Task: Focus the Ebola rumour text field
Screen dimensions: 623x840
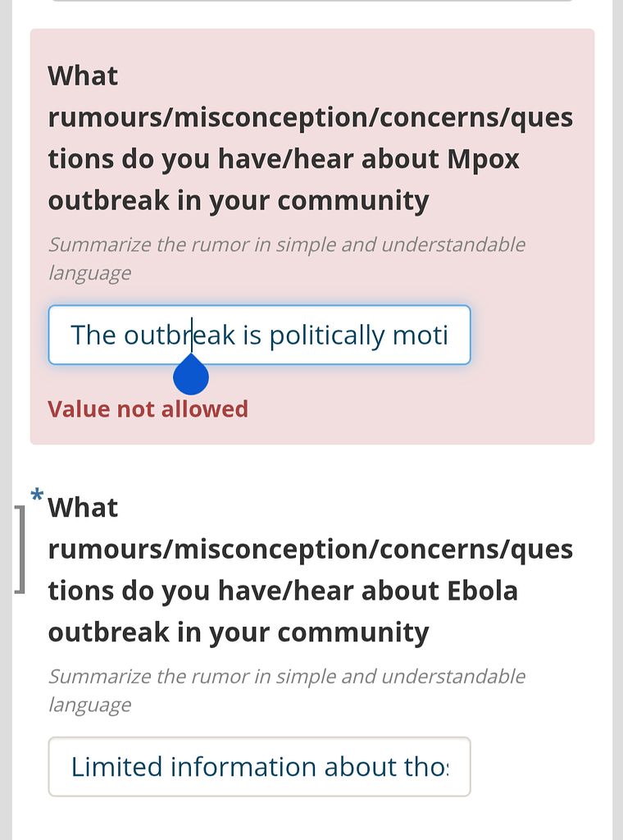Action: click(x=259, y=767)
